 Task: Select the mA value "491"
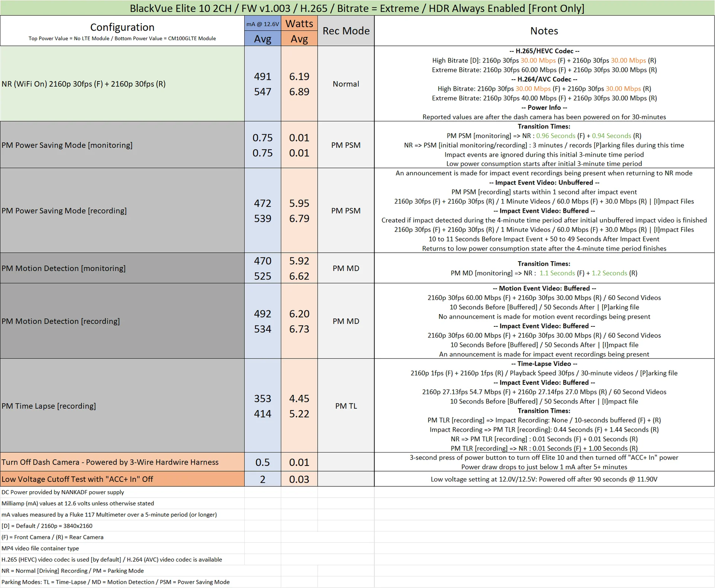point(263,76)
